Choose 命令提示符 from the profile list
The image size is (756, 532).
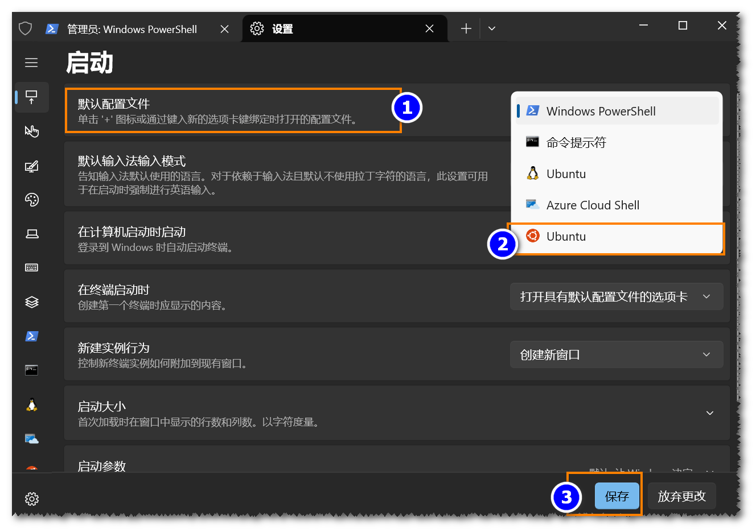(617, 143)
